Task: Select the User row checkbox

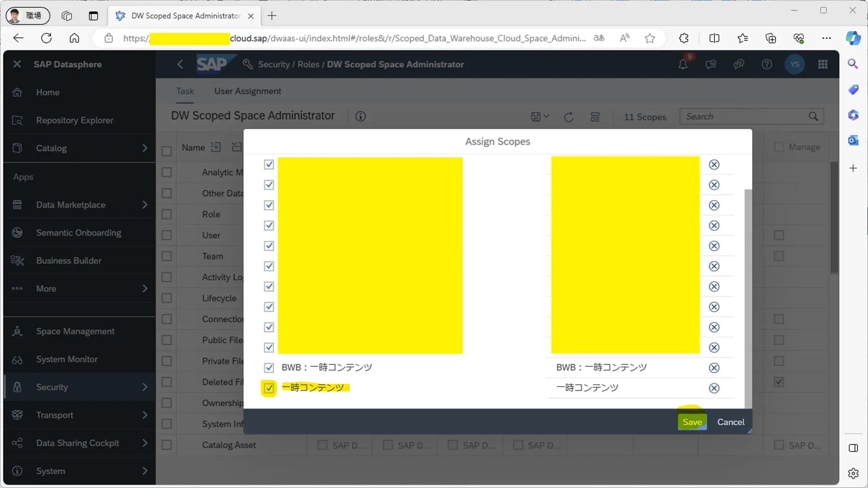Action: (x=166, y=235)
